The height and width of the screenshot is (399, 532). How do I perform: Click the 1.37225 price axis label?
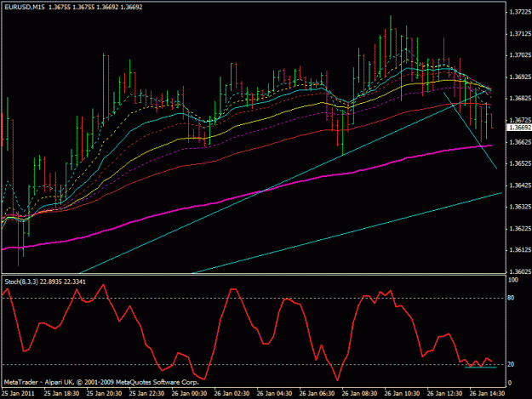520,12
